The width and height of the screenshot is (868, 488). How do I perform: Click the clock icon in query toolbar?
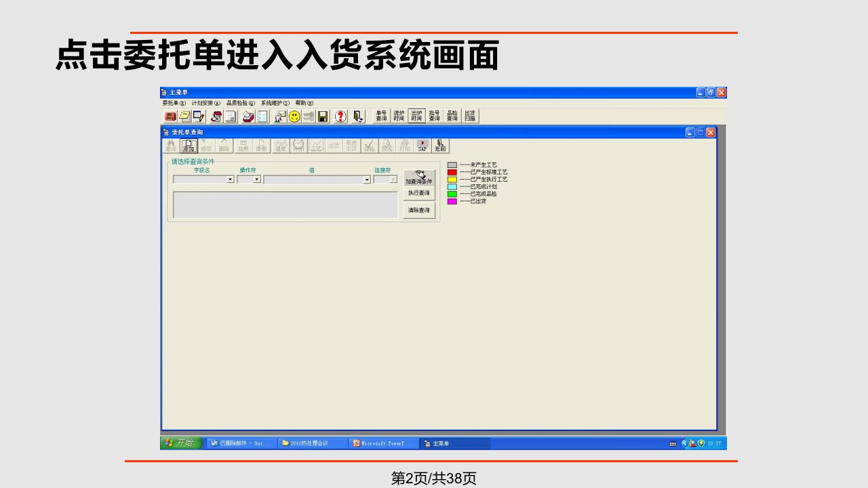tap(298, 146)
